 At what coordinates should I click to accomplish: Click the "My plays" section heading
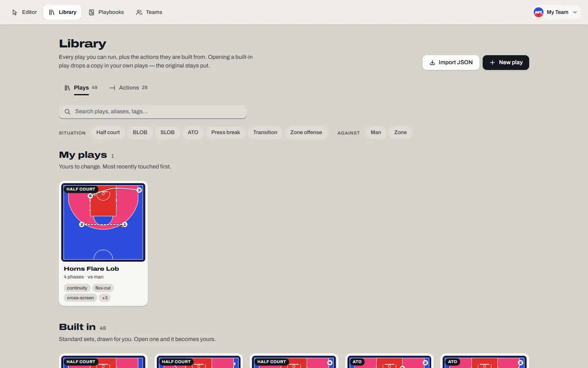click(x=83, y=155)
